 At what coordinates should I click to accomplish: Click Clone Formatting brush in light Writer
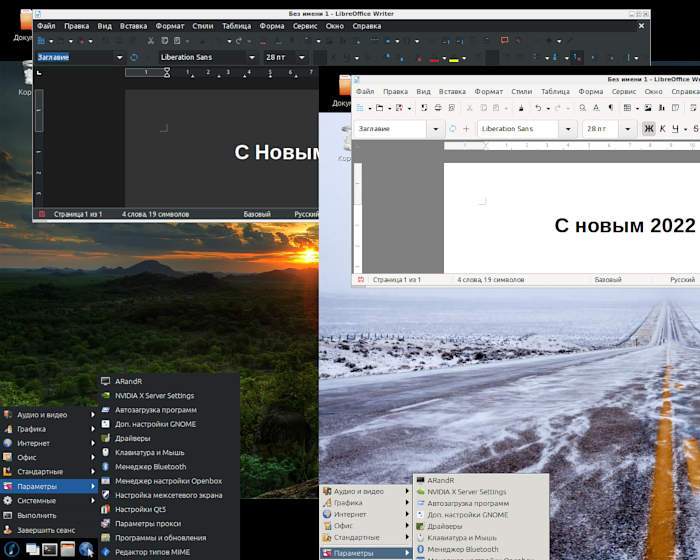pos(521,108)
